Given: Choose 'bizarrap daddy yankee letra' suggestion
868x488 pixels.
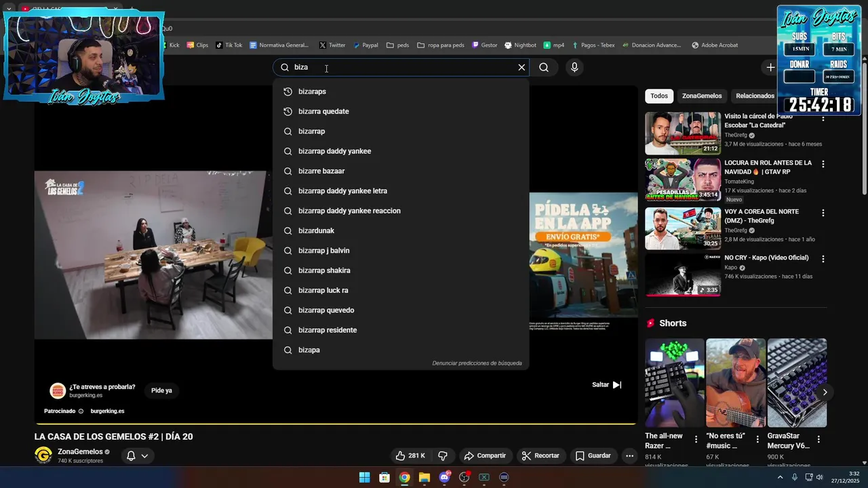Looking at the screenshot, I should [401, 191].
